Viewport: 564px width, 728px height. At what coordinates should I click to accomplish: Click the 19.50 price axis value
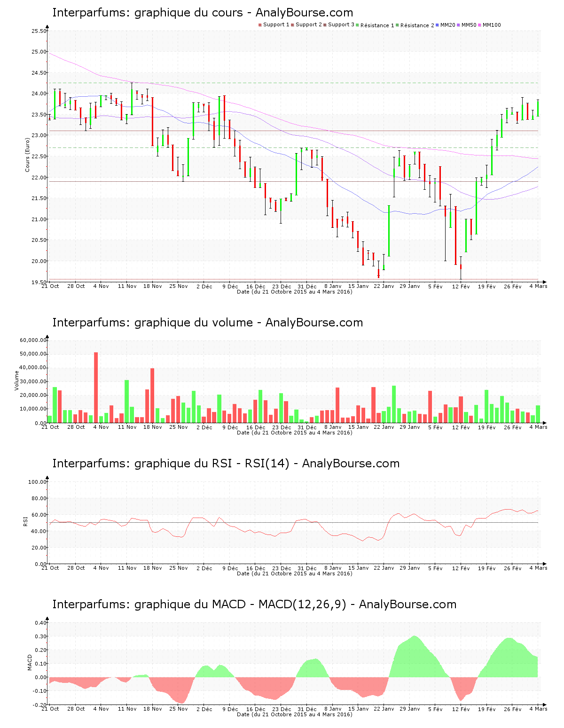pyautogui.click(x=39, y=282)
